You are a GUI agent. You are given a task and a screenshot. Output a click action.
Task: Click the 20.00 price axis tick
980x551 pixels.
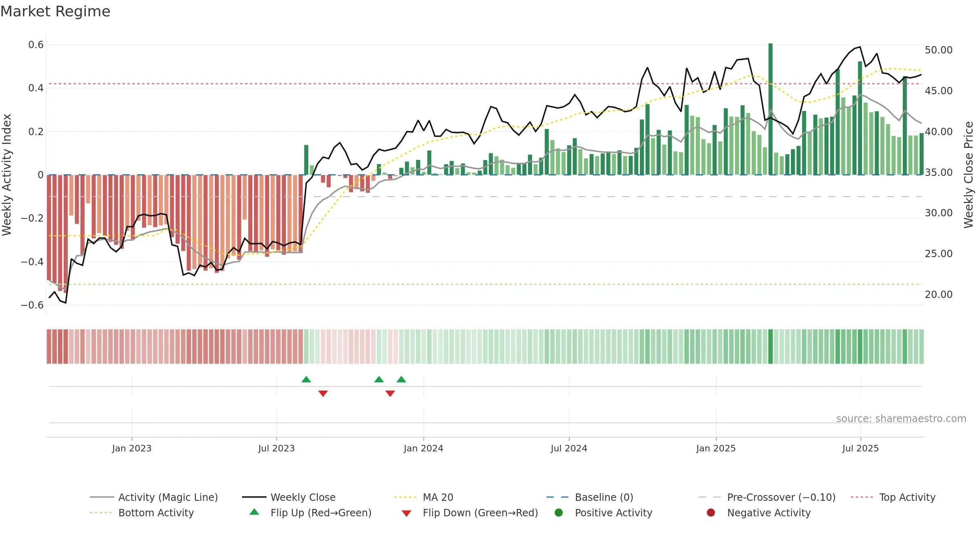point(939,294)
